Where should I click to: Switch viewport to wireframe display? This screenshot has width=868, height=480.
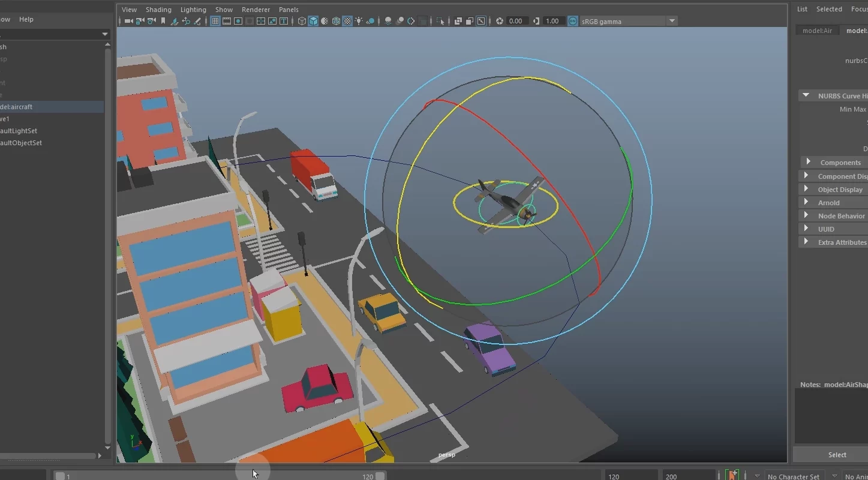[302, 21]
